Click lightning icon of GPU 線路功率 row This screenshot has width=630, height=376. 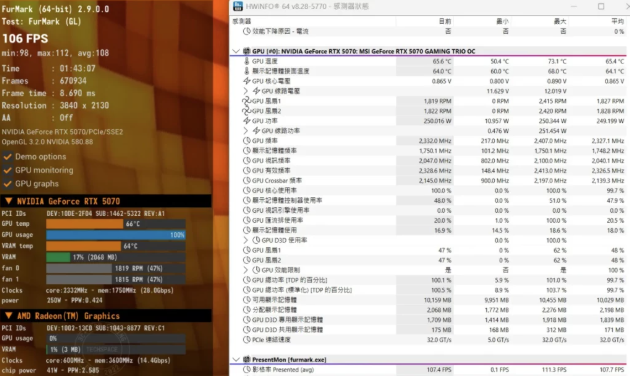(x=256, y=131)
